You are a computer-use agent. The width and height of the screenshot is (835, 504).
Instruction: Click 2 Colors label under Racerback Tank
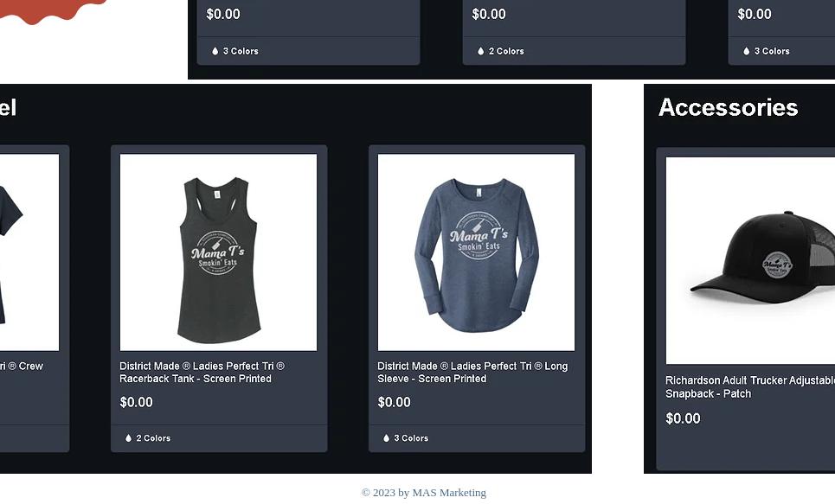tap(153, 438)
